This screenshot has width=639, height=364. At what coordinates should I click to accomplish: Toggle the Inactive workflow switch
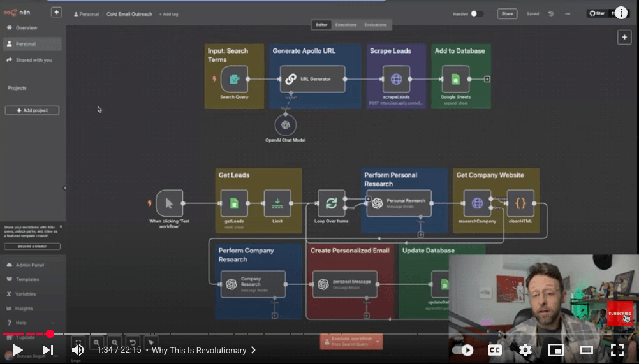point(476,13)
